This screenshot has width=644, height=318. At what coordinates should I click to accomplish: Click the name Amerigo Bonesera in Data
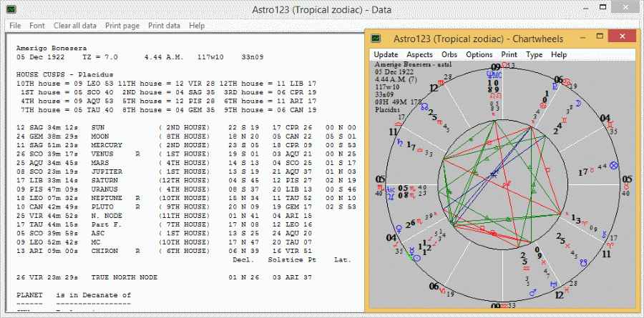click(x=52, y=49)
